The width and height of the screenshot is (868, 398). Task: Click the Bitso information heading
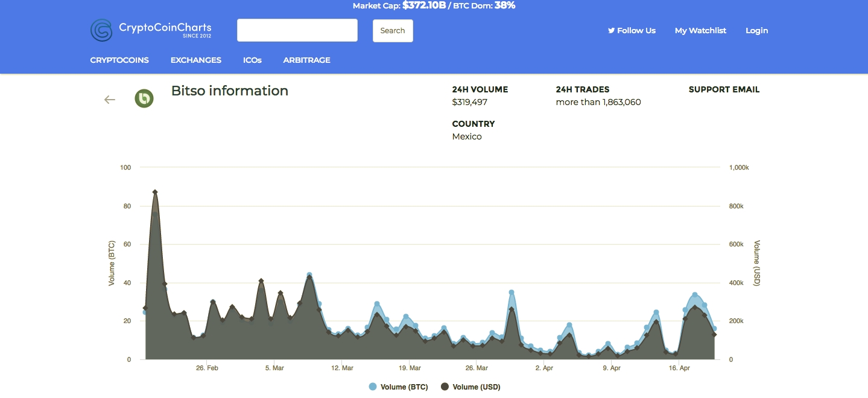[x=230, y=91]
